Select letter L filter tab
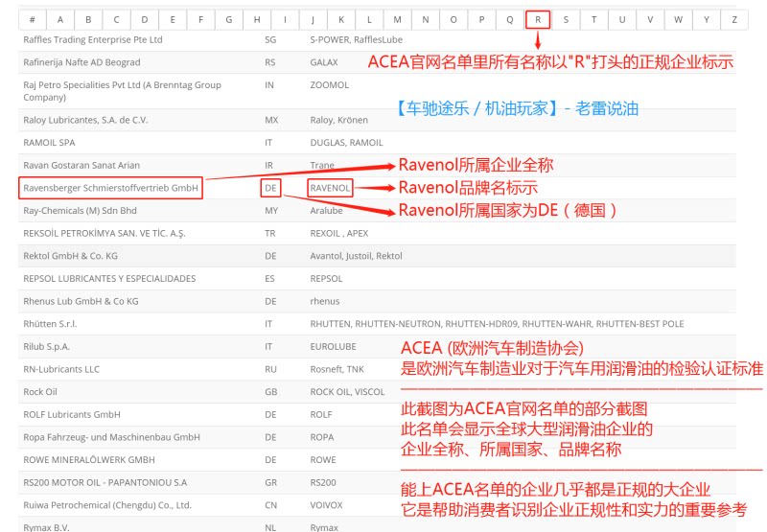This screenshot has height=532, width=767. tap(369, 19)
